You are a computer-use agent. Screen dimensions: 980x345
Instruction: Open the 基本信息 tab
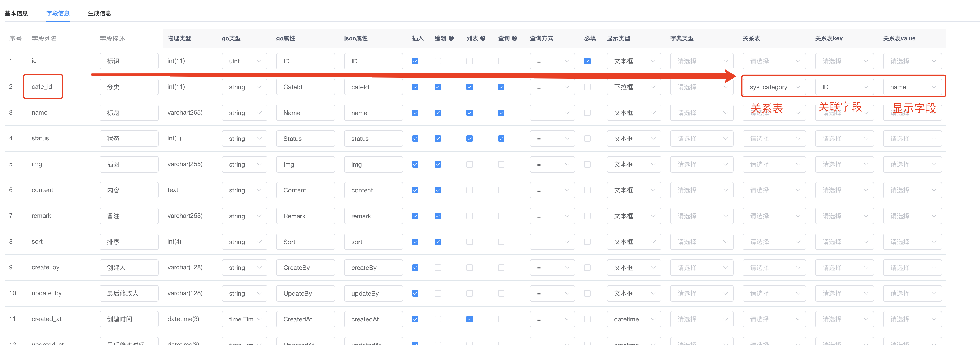16,13
